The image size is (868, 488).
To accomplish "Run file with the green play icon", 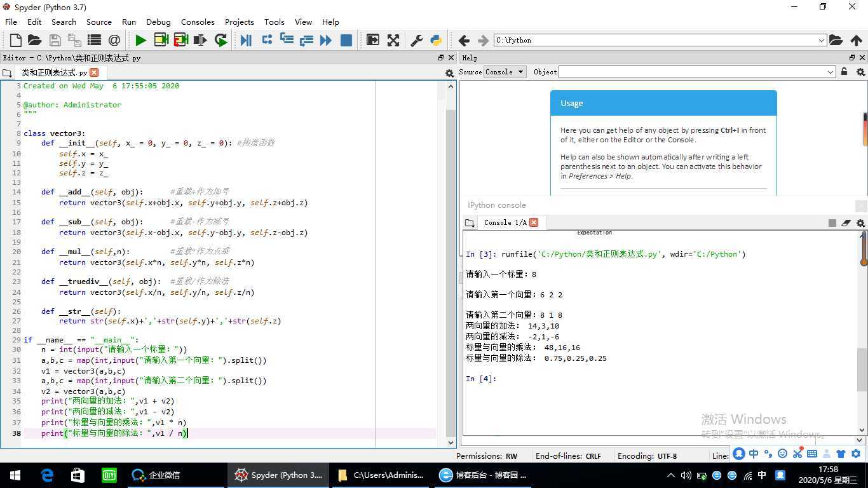I will click(140, 40).
